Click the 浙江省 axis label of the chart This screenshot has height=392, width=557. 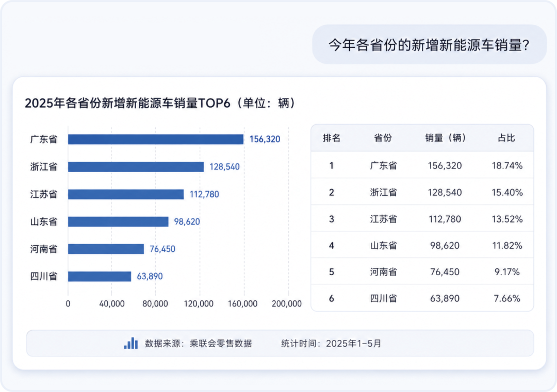[x=44, y=167]
